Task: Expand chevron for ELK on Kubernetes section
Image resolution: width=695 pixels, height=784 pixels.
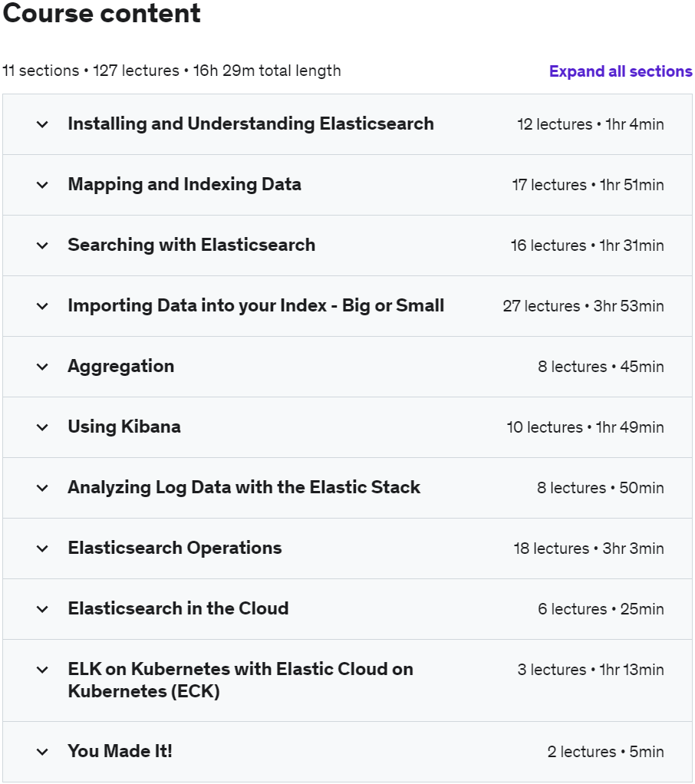Action: tap(42, 669)
